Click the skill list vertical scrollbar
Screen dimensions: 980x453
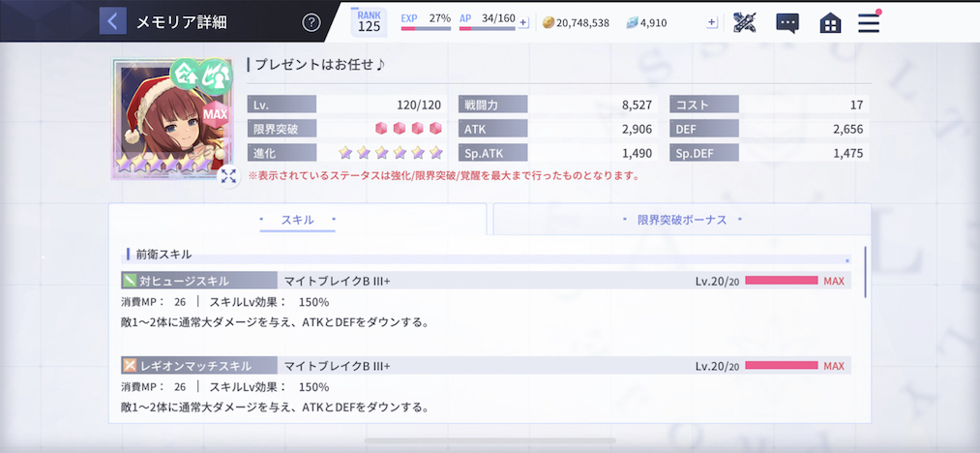[x=866, y=272]
